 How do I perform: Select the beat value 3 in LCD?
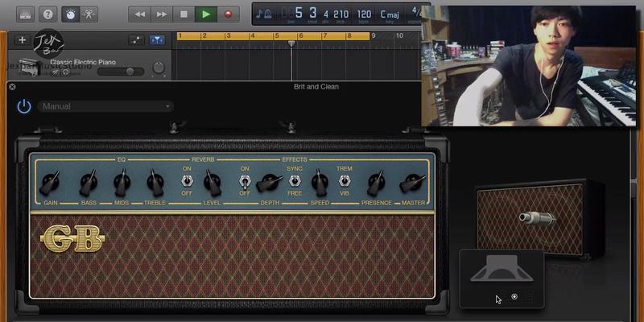tap(313, 14)
